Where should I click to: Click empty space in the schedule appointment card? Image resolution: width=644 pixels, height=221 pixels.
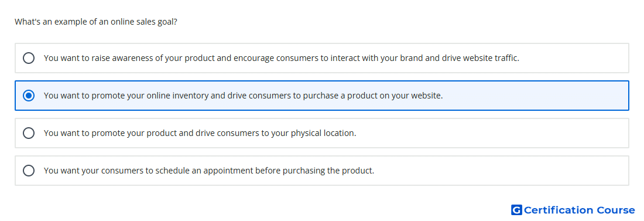click(x=501, y=171)
